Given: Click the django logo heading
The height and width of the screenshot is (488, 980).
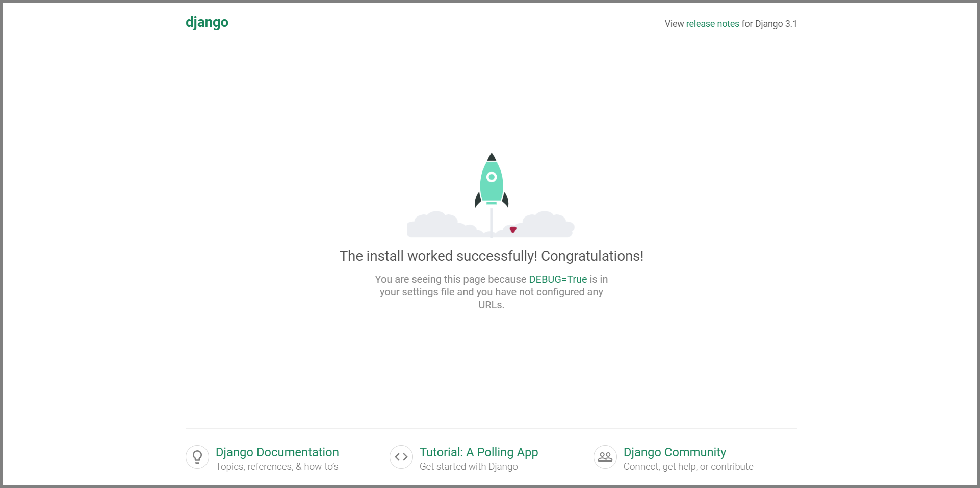Looking at the screenshot, I should [x=207, y=22].
